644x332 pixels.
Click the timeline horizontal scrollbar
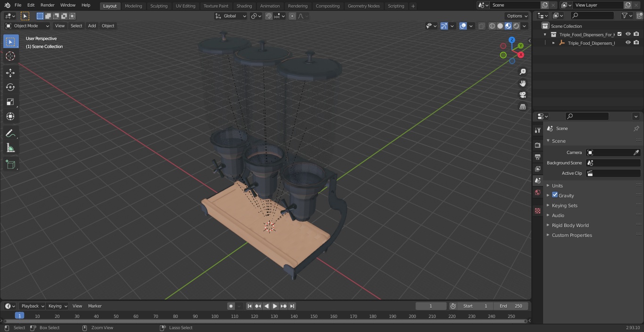click(x=264, y=321)
